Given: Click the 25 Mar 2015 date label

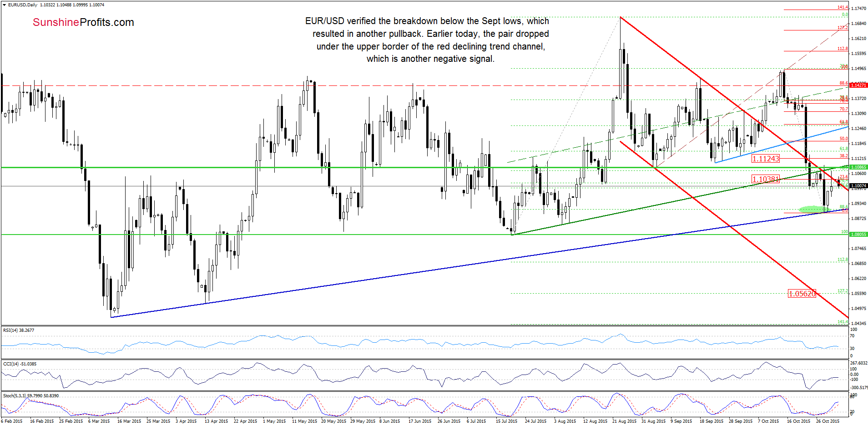Looking at the screenshot, I should coord(158,421).
